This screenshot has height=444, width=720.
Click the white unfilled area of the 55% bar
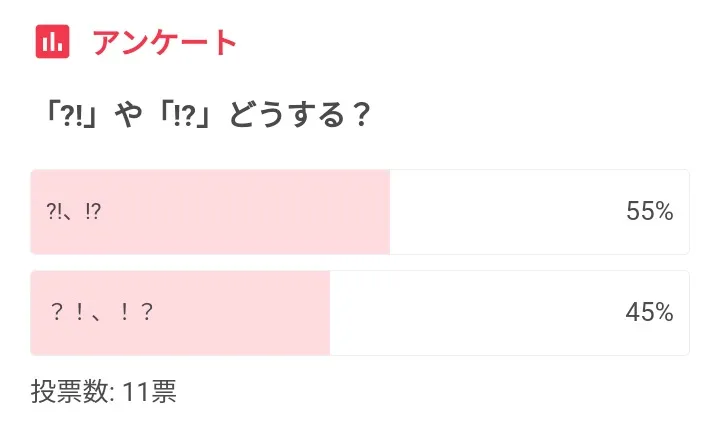(x=500, y=212)
